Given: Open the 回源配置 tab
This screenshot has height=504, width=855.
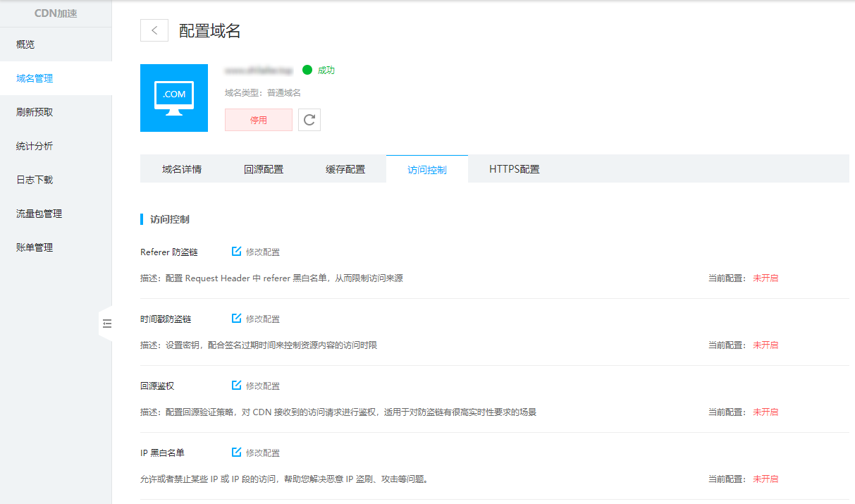Looking at the screenshot, I should point(264,169).
